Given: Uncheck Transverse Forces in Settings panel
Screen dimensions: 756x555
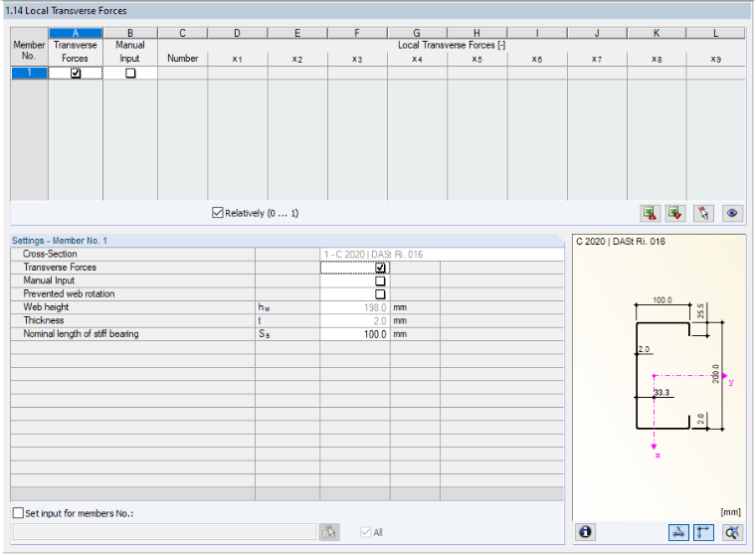Looking at the screenshot, I should point(380,268).
